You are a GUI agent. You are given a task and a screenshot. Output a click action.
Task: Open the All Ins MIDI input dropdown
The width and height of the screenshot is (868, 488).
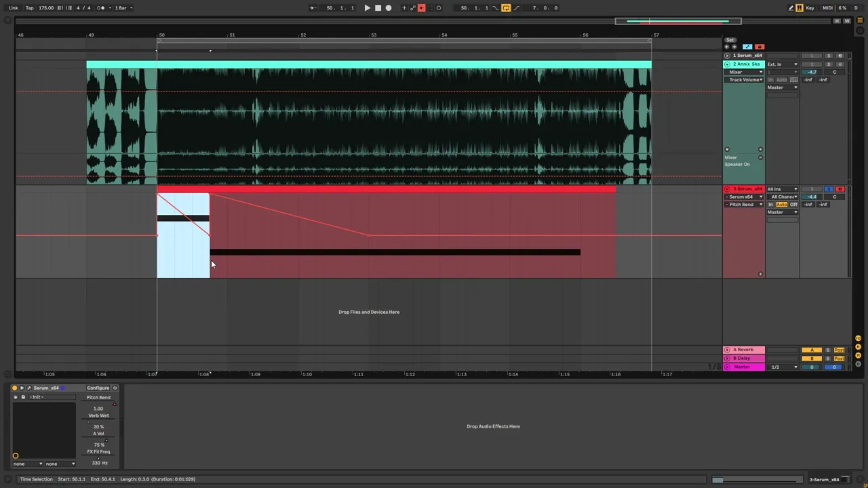pos(783,189)
